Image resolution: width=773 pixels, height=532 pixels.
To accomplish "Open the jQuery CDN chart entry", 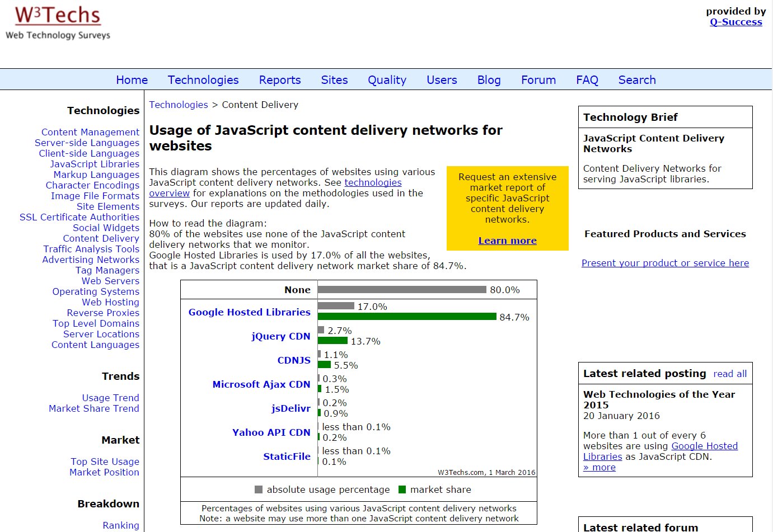I will 280,336.
